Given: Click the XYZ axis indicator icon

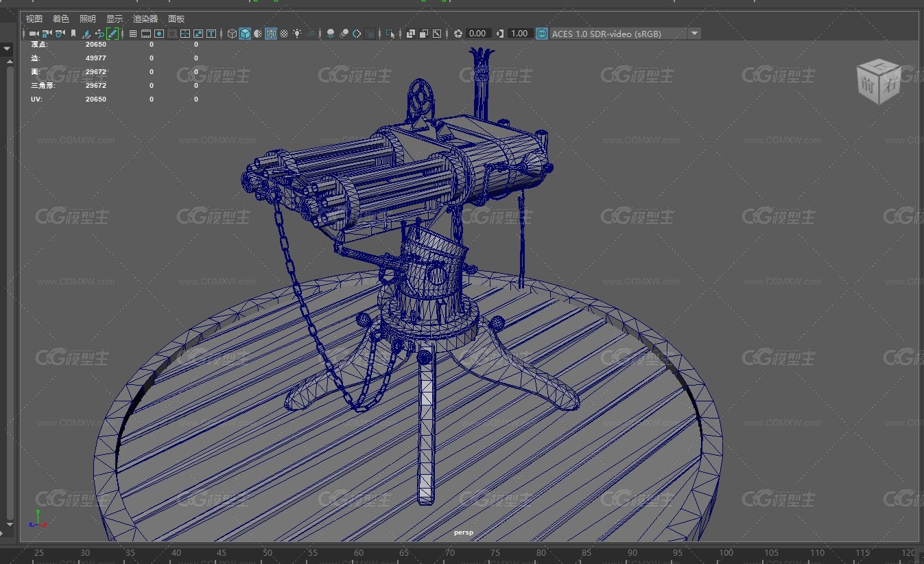Looking at the screenshot, I should [x=37, y=519].
